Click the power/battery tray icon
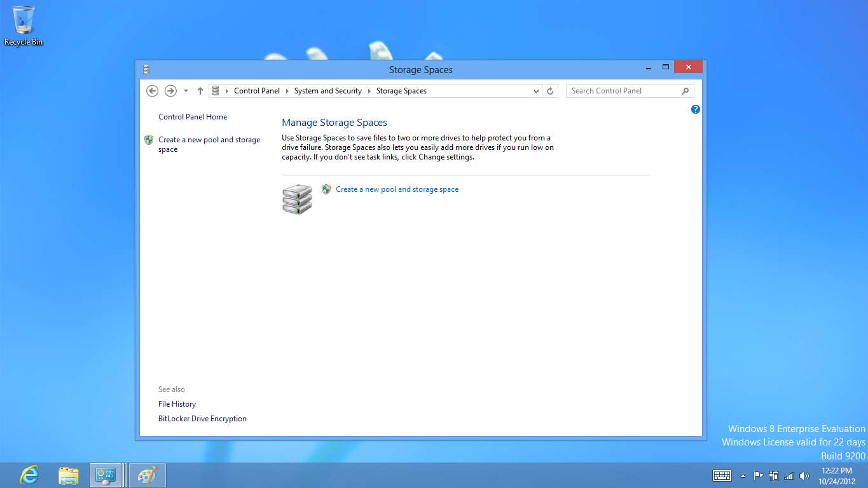 774,475
